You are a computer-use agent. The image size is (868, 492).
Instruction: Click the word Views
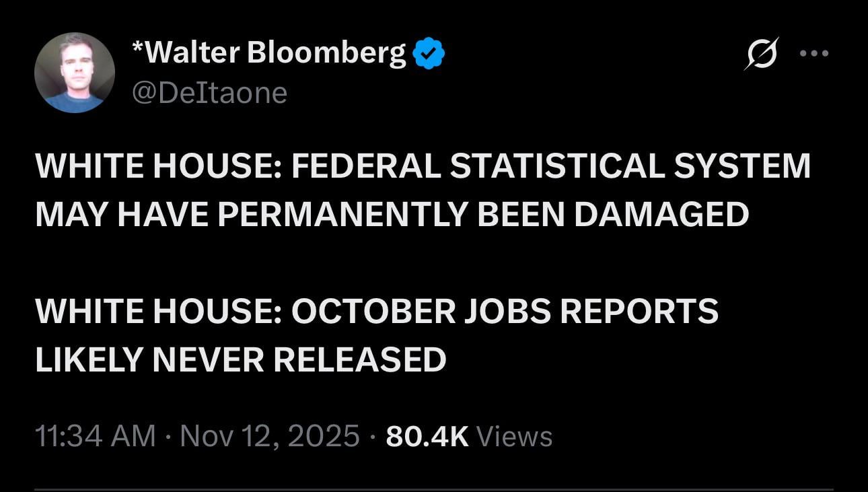pos(514,436)
